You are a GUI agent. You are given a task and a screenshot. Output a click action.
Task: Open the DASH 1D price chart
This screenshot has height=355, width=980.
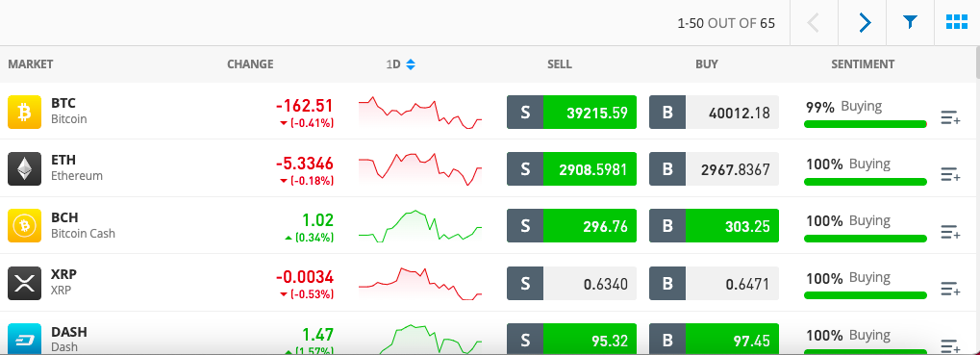coord(420,339)
